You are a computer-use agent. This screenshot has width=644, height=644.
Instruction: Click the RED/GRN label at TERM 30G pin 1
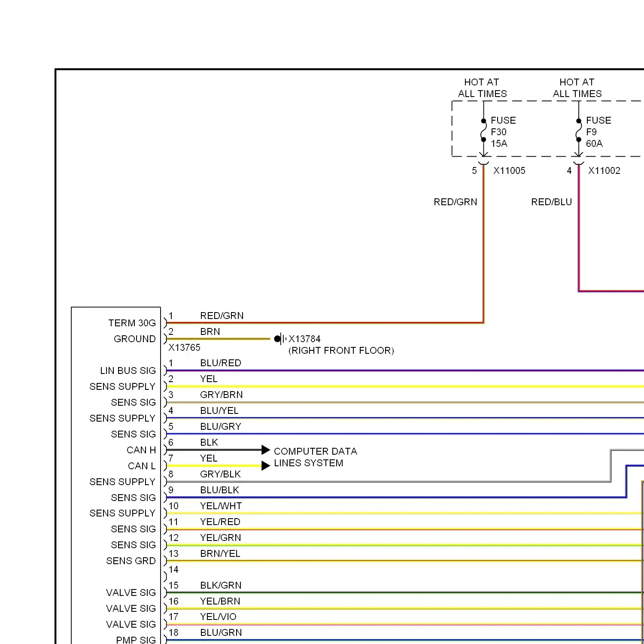222,316
